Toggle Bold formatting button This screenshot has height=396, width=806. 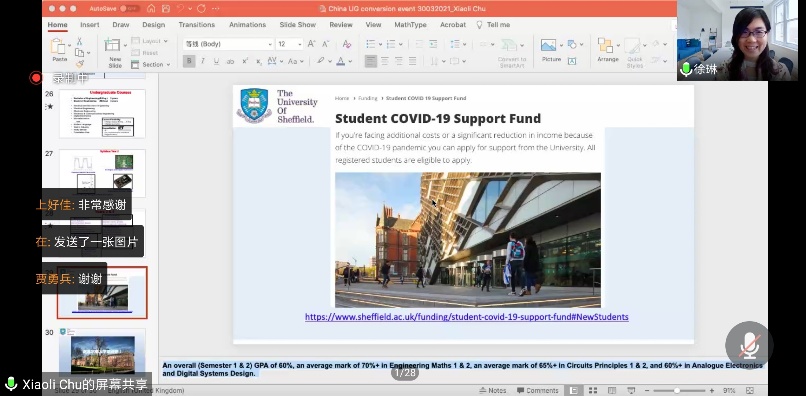[189, 61]
